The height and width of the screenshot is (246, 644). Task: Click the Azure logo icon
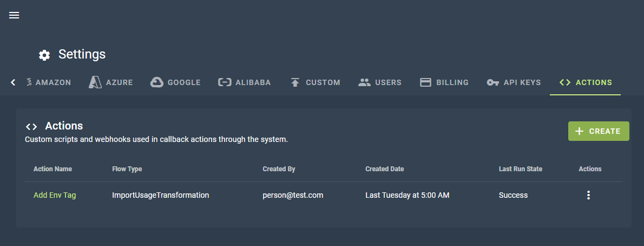[x=96, y=82]
